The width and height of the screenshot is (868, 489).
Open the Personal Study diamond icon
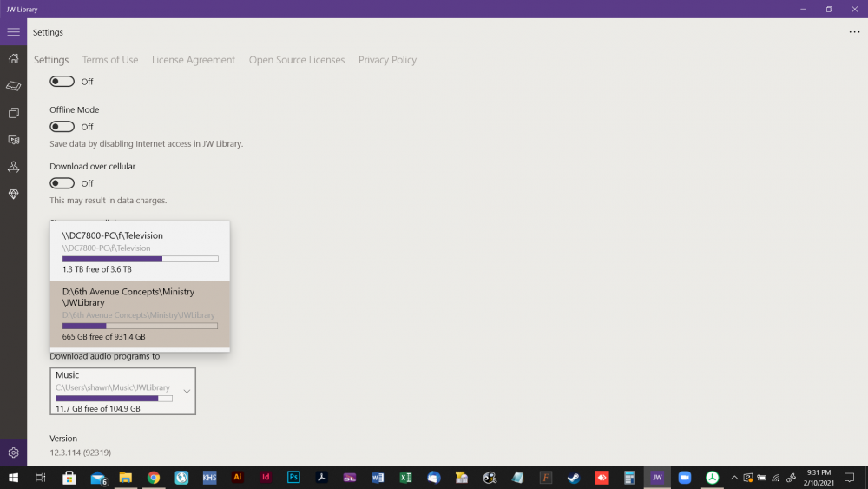13,195
